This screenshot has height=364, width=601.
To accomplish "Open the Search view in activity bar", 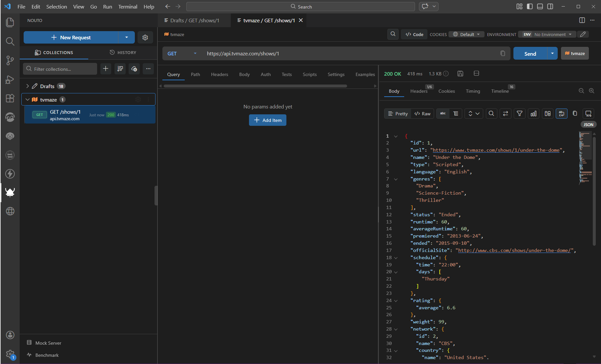I will 10,41.
